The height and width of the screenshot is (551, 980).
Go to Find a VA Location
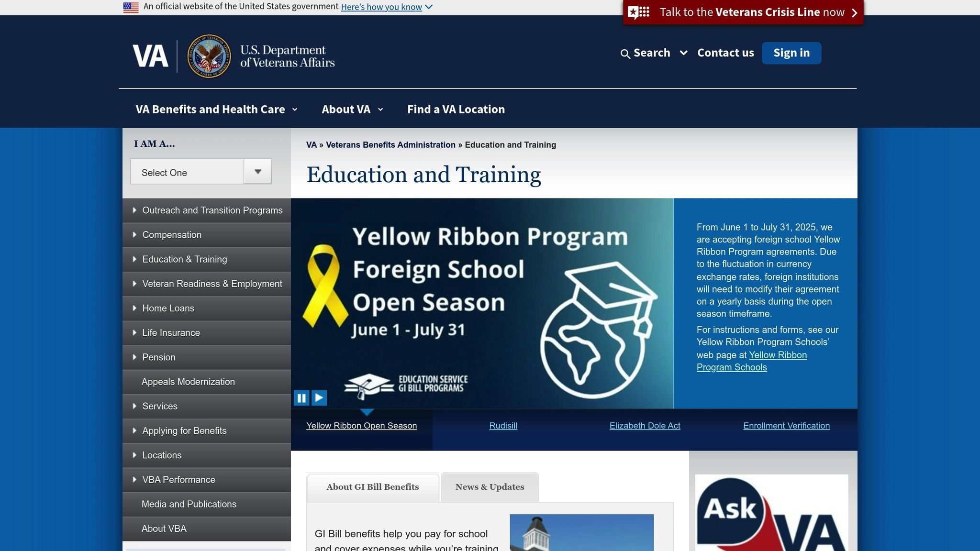coord(456,109)
